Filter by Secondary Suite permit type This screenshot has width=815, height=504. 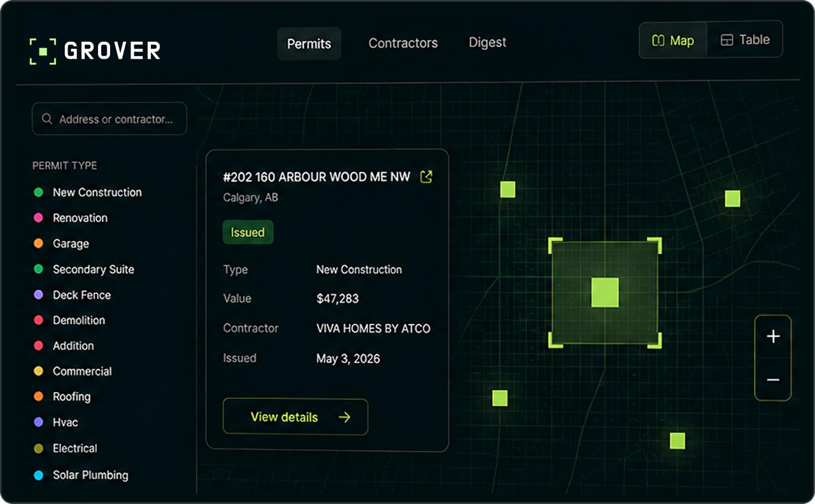click(84, 269)
